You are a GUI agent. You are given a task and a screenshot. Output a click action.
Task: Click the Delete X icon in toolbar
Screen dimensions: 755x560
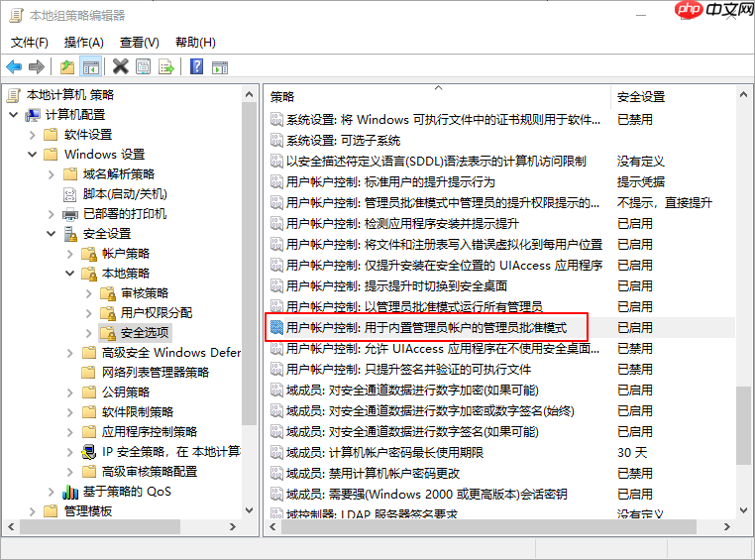121,67
